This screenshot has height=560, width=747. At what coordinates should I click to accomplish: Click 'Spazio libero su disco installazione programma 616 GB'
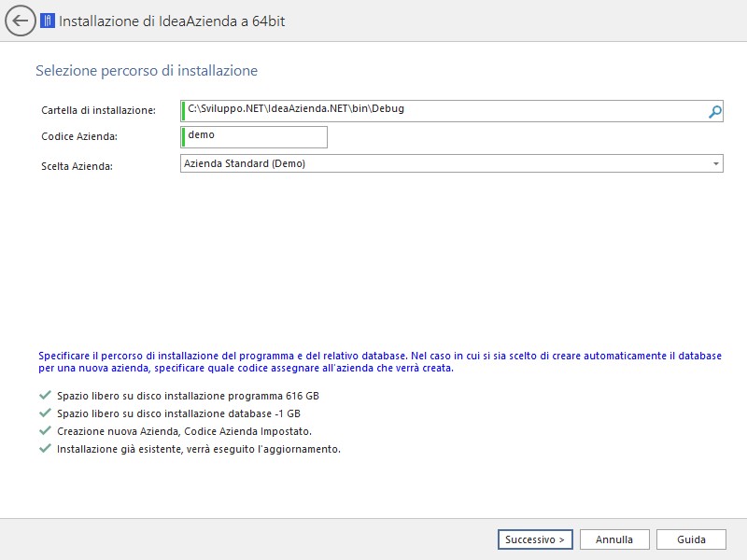(x=189, y=396)
